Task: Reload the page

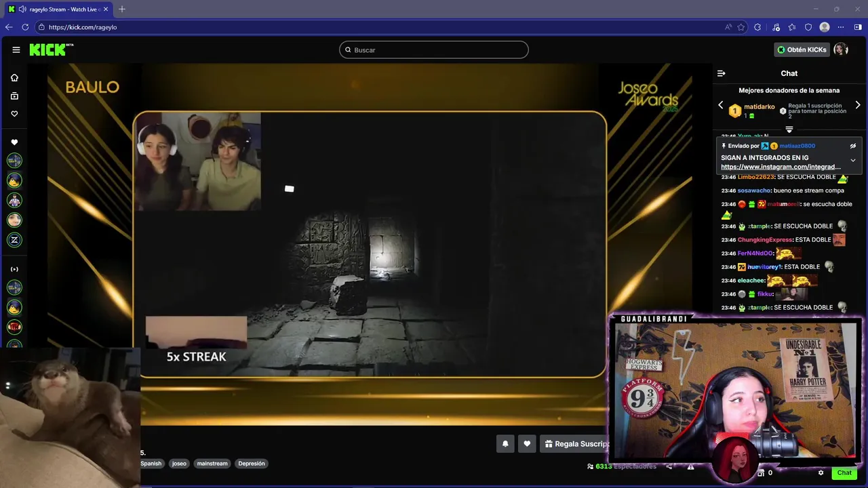Action: 25,27
